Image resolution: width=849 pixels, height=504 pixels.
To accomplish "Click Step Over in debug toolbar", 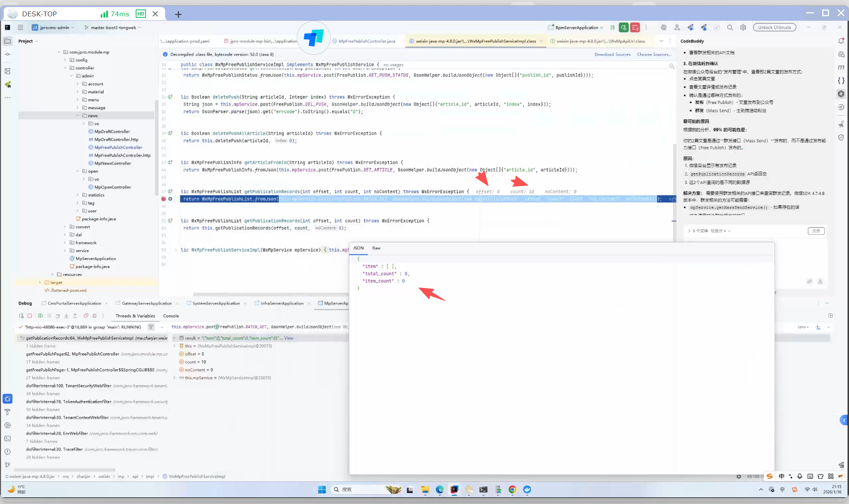I will click(57, 316).
